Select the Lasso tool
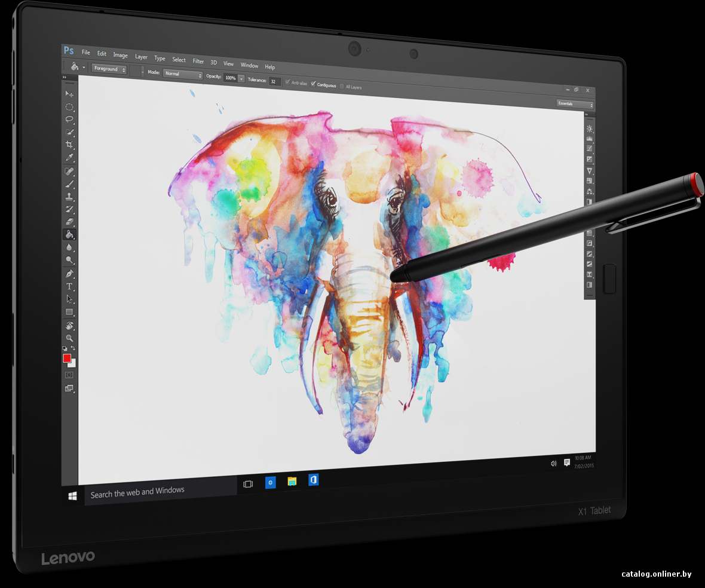 [69, 120]
